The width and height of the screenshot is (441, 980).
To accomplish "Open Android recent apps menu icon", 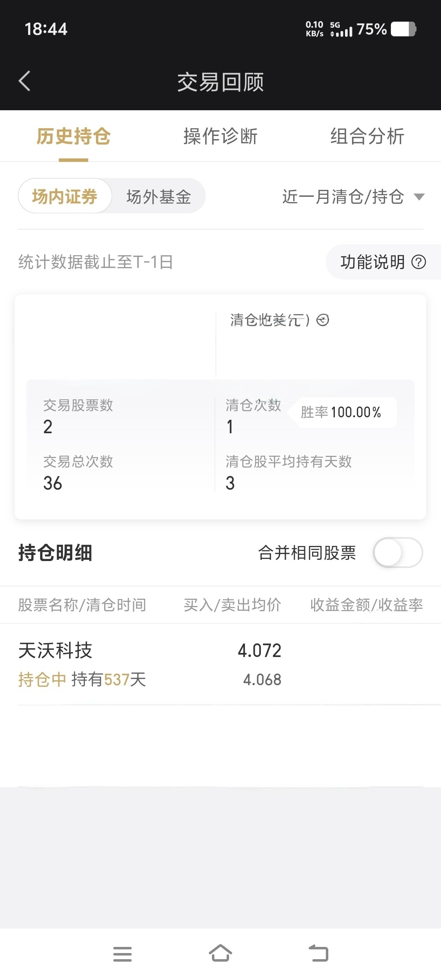I will 122,954.
